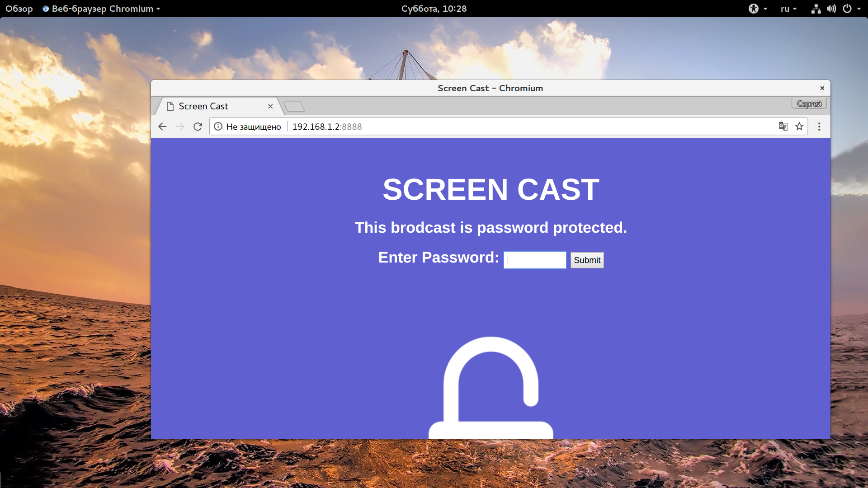Click the forward navigation arrow
Viewport: 868px width, 488px height.
click(x=180, y=127)
